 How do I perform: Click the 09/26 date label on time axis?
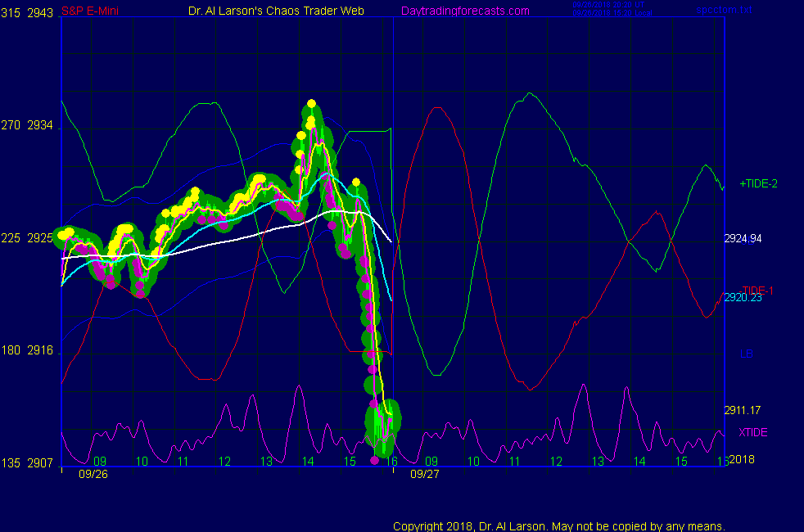(93, 473)
